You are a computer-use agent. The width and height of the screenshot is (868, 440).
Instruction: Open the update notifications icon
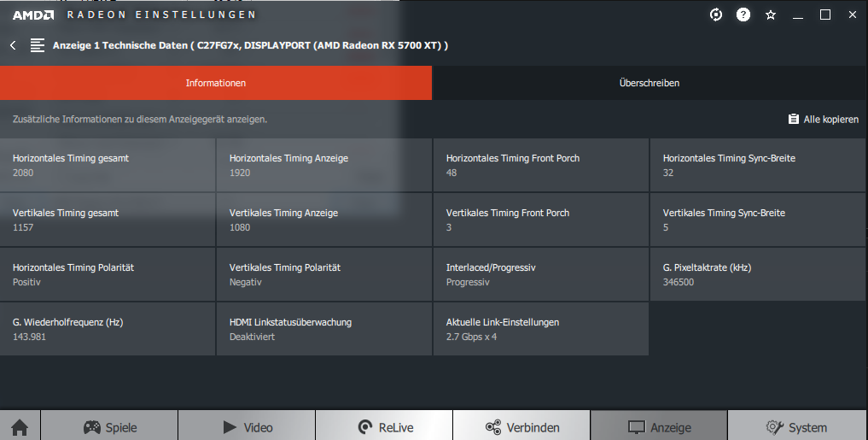716,15
